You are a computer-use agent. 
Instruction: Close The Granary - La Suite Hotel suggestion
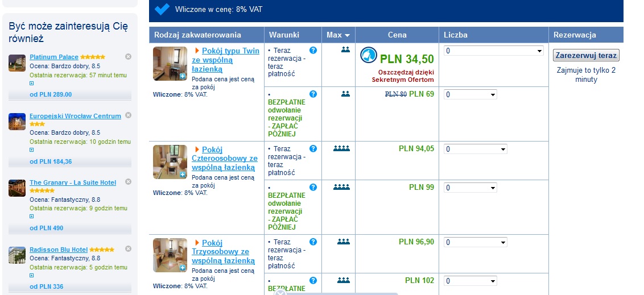128,182
